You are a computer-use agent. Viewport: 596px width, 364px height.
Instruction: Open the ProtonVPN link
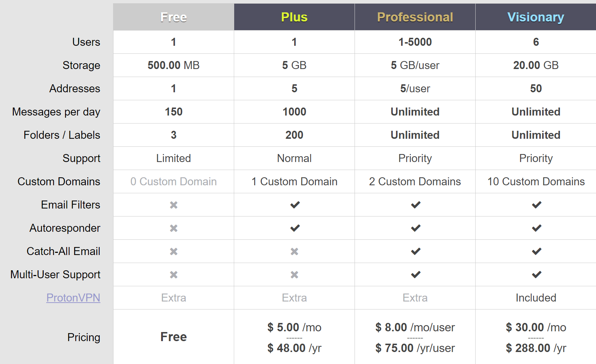73,298
